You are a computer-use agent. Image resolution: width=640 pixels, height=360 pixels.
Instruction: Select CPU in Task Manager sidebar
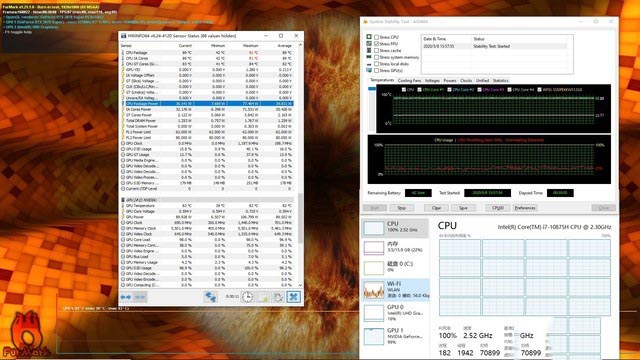395,227
